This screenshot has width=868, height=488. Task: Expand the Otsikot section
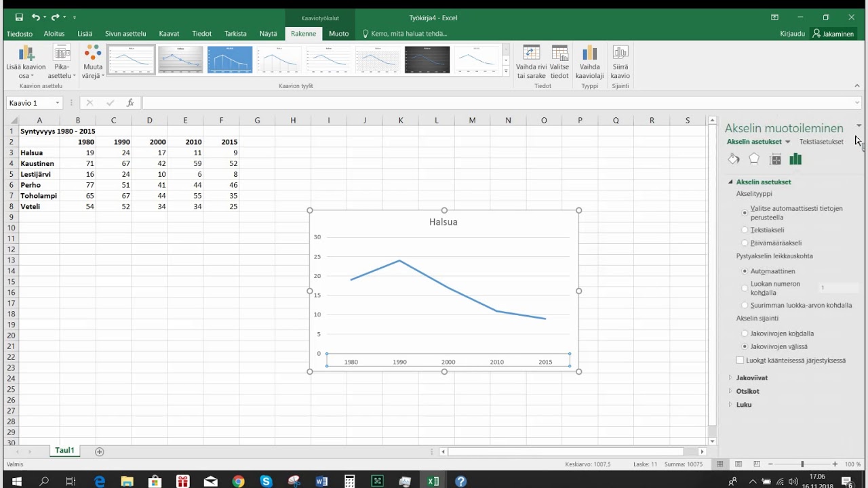[x=747, y=391]
